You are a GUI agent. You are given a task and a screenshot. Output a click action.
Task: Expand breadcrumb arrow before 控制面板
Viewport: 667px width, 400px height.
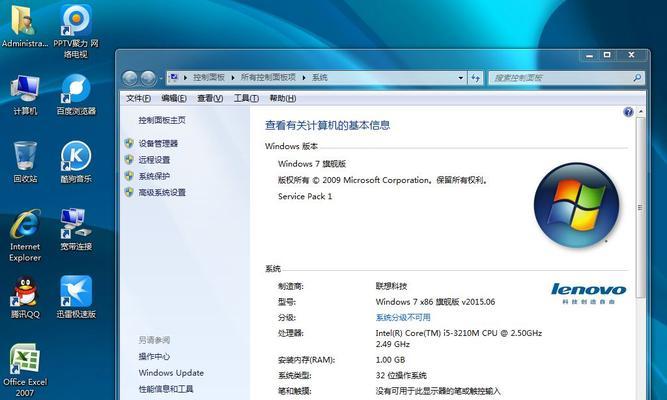tap(185, 78)
